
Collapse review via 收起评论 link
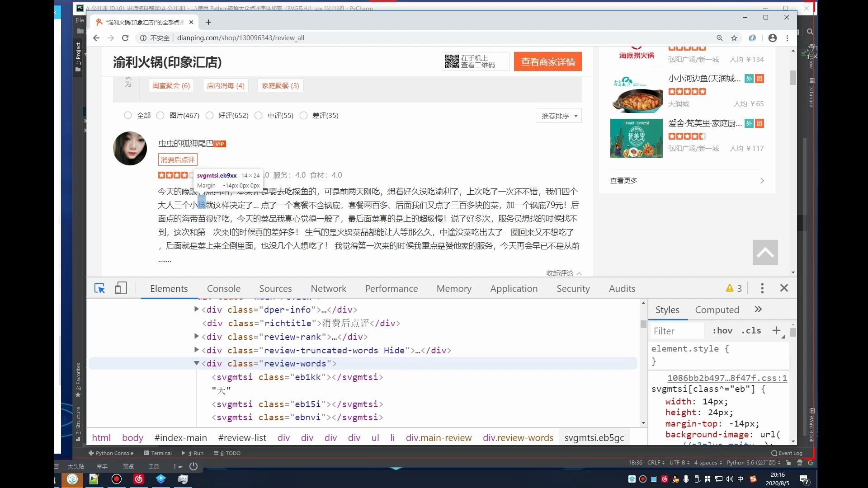(x=564, y=273)
